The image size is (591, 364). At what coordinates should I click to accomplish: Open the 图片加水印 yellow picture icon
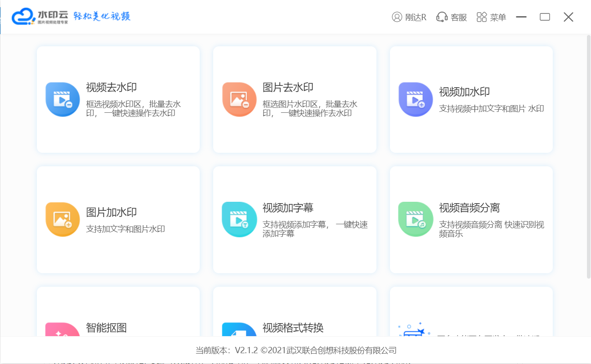(x=63, y=220)
